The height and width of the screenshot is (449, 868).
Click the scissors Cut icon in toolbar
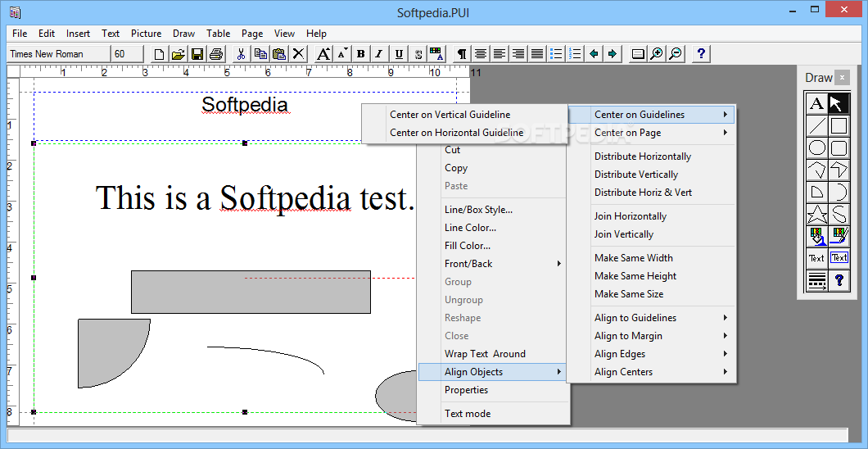point(241,54)
